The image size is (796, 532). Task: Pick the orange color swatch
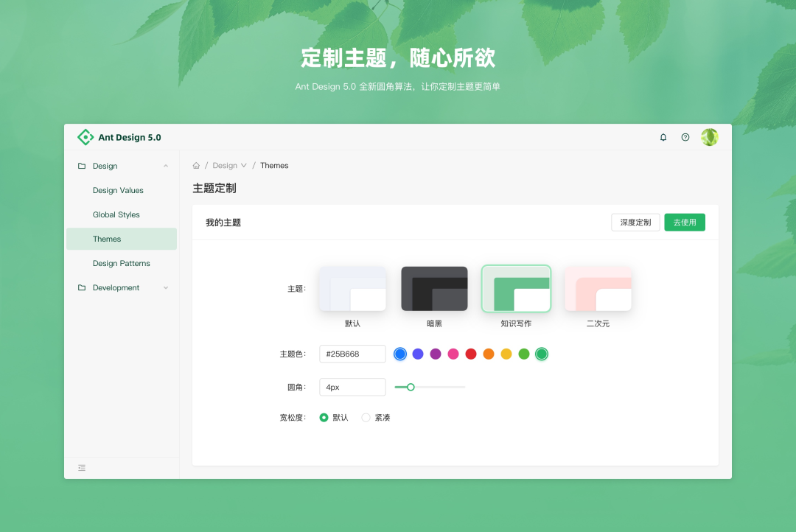[x=489, y=354]
